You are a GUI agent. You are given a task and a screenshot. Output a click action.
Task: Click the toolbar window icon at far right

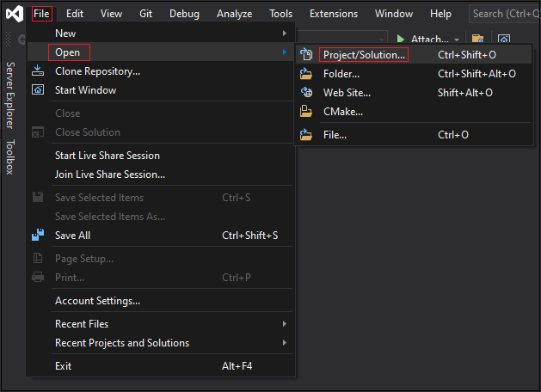coord(504,39)
